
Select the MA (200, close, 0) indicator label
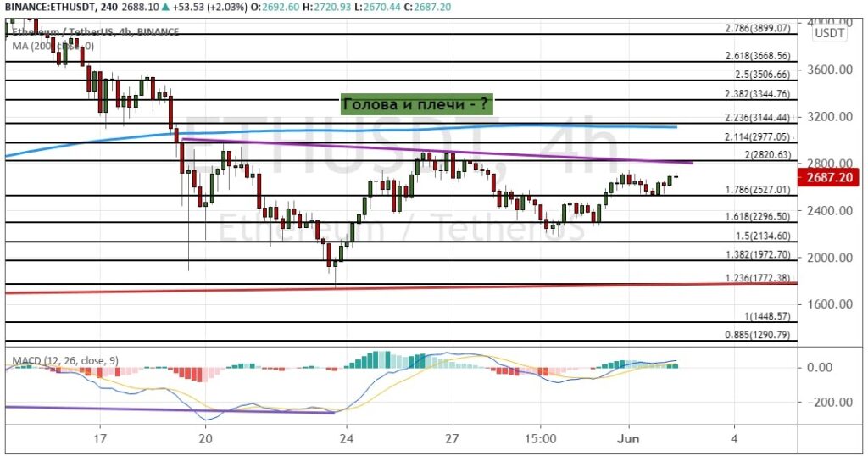point(53,46)
